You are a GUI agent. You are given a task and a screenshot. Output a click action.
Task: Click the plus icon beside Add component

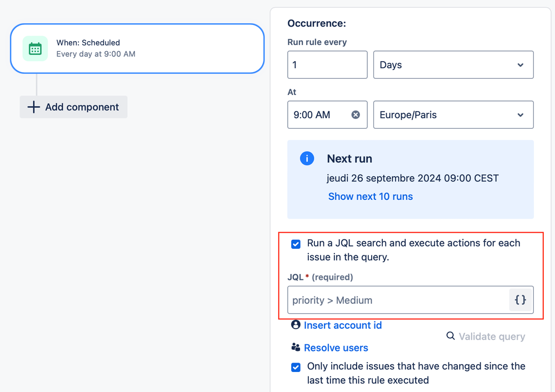[x=34, y=107]
